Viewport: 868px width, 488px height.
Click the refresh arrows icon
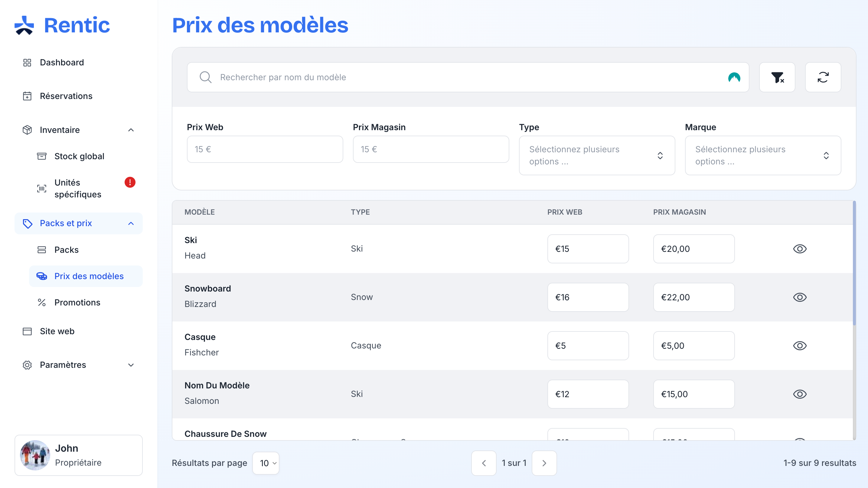[x=823, y=77]
